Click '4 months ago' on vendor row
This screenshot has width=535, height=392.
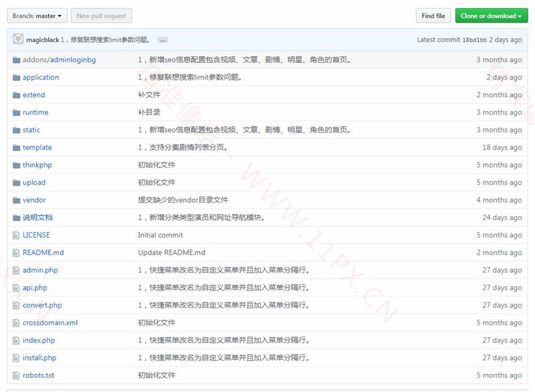(499, 200)
